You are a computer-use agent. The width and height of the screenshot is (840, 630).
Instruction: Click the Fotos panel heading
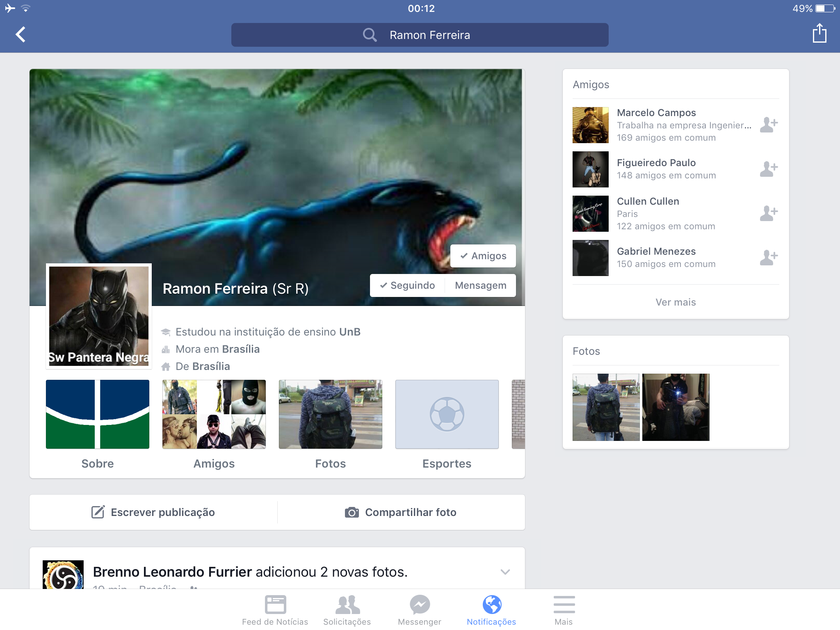(x=586, y=351)
